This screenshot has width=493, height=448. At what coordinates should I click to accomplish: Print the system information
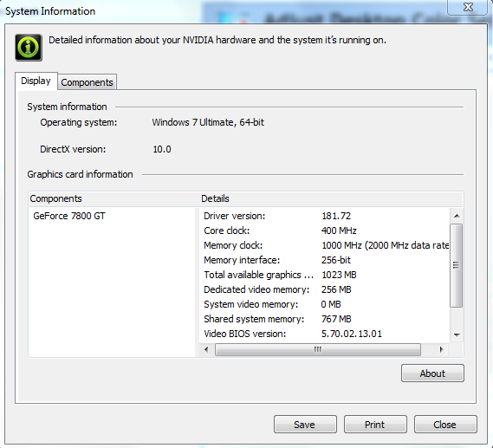(375, 425)
